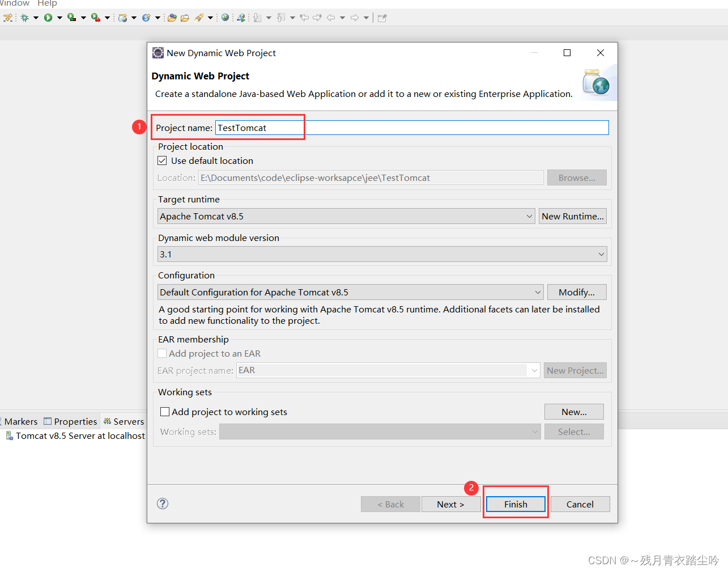Open the Target runtime combo box
728x571 pixels.
tap(346, 216)
